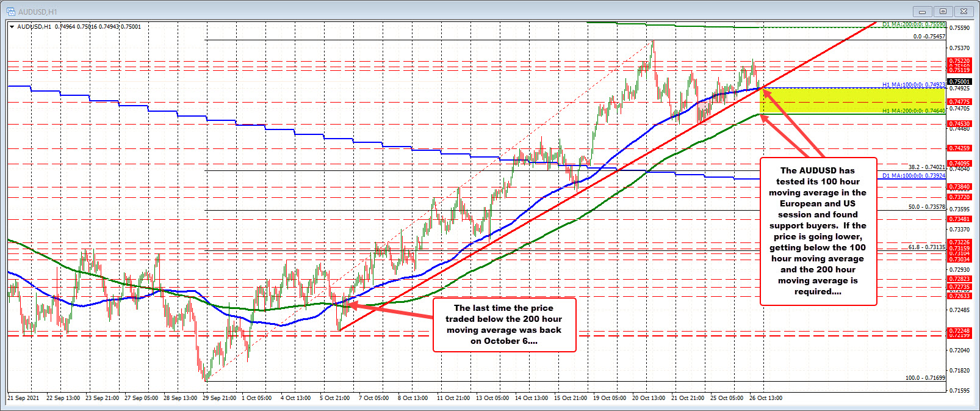Click the price axis value 0.75370

[x=960, y=48]
